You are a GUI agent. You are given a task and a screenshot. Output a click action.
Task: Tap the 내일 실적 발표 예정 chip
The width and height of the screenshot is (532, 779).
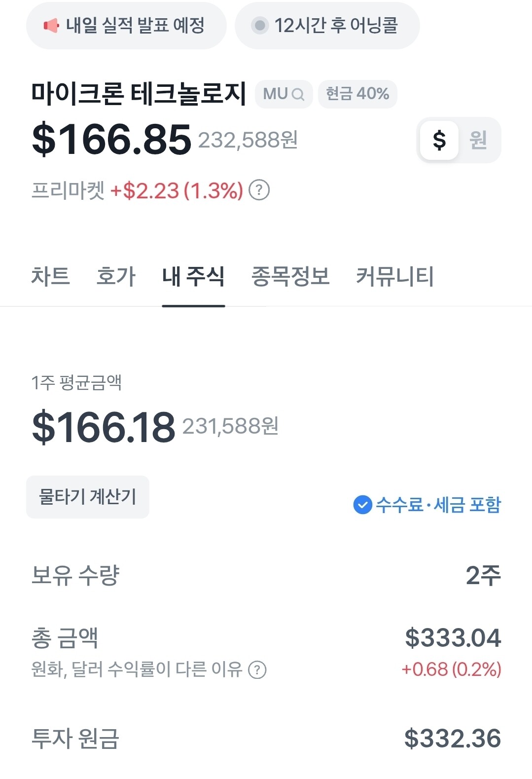(126, 25)
